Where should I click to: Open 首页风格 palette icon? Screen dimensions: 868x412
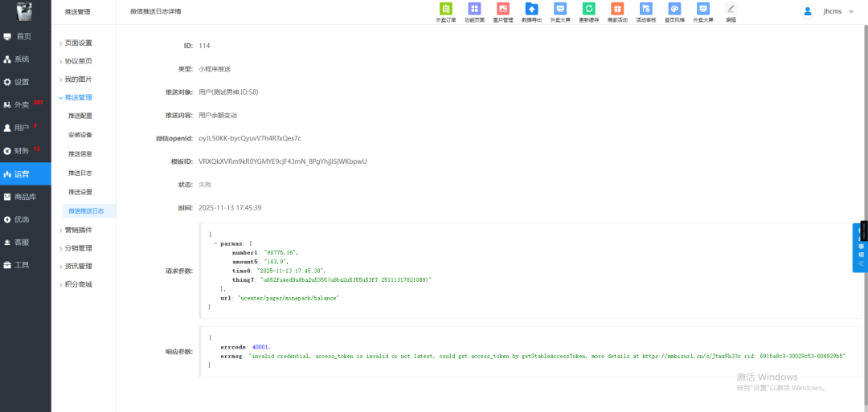(674, 11)
